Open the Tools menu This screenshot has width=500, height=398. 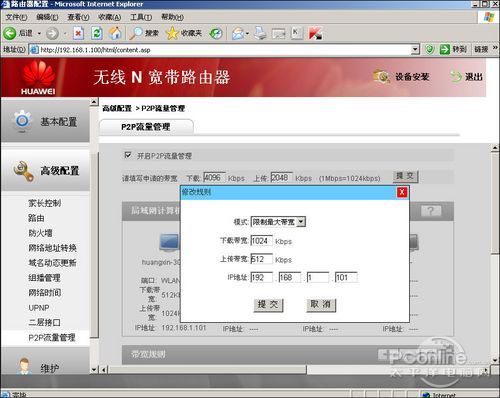point(141,17)
